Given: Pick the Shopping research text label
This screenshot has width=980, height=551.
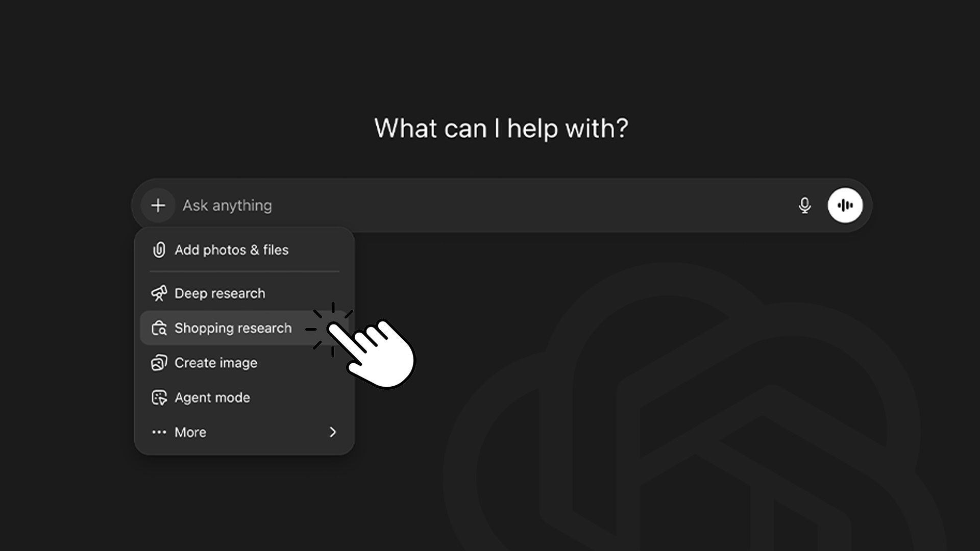Looking at the screenshot, I should 233,328.
